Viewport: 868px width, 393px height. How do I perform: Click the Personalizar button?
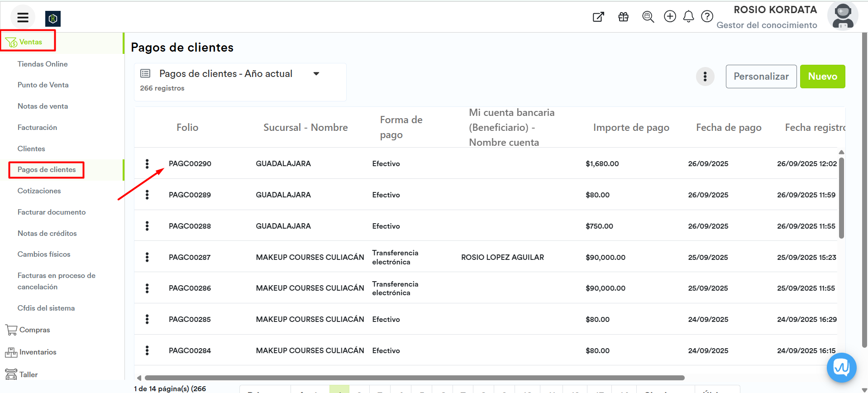761,77
